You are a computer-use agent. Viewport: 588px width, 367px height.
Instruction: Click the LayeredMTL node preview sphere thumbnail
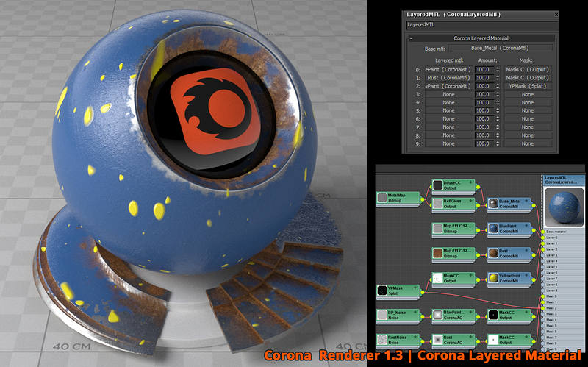563,207
